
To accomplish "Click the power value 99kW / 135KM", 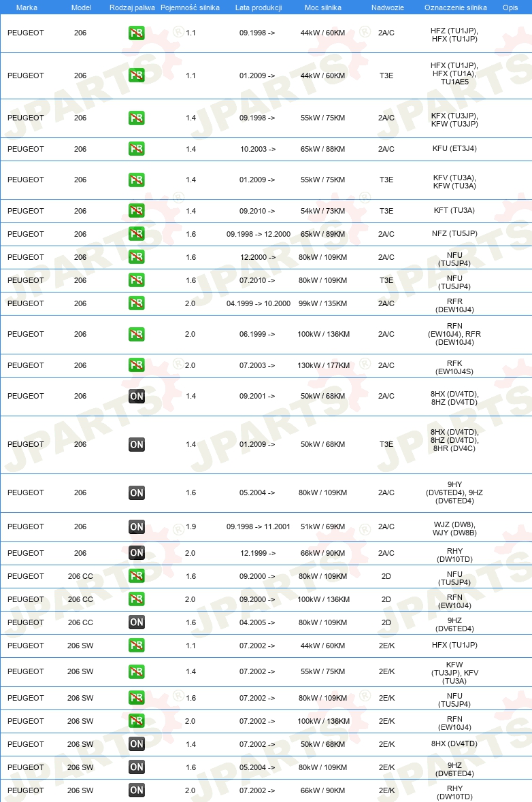I will coord(322,303).
